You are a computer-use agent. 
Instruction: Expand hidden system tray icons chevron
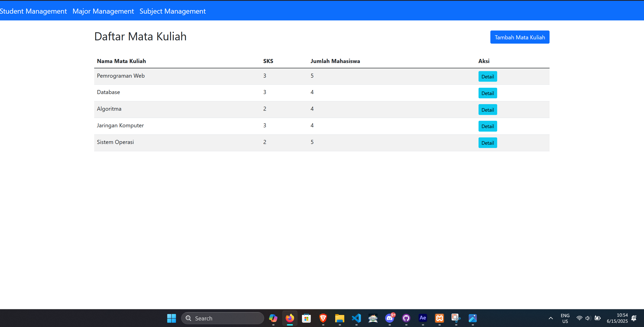551,318
